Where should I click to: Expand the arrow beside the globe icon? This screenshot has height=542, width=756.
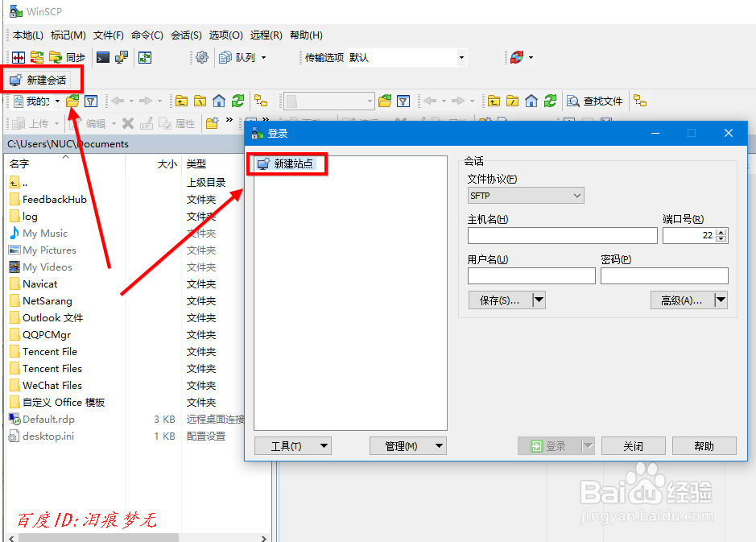click(x=531, y=58)
